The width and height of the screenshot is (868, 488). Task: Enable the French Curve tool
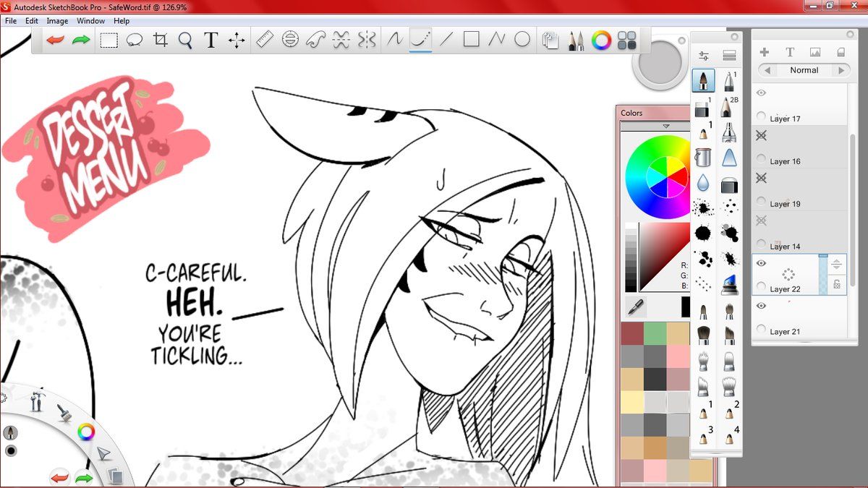point(315,39)
